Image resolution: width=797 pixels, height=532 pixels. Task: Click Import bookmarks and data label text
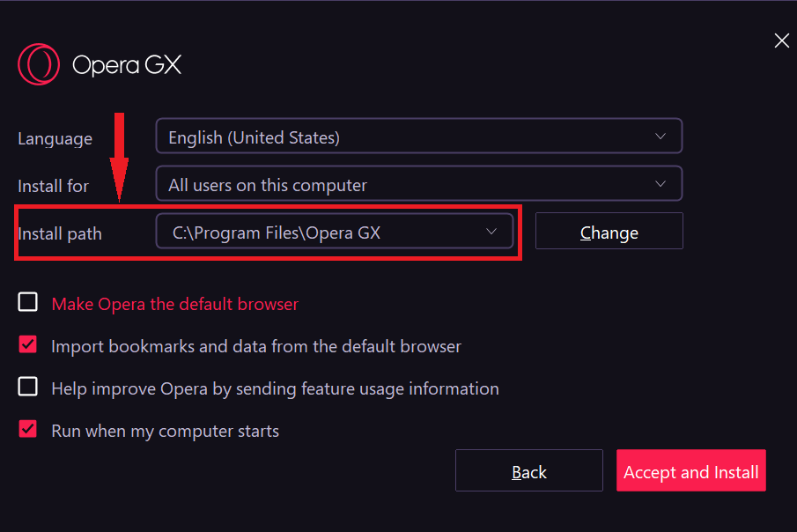coord(256,346)
